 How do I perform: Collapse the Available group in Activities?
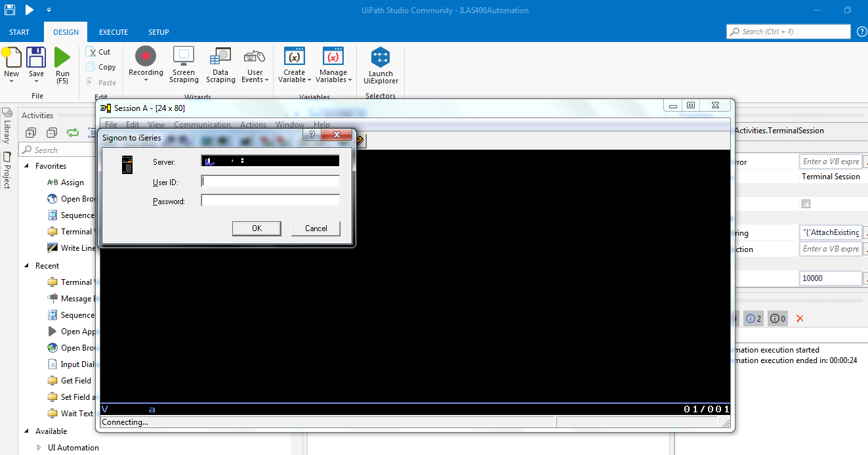click(28, 431)
